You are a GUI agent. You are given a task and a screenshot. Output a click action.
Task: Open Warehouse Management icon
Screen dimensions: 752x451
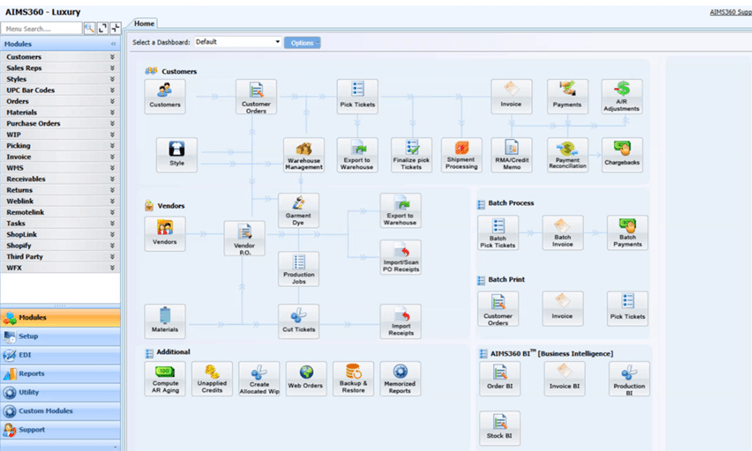(x=304, y=154)
